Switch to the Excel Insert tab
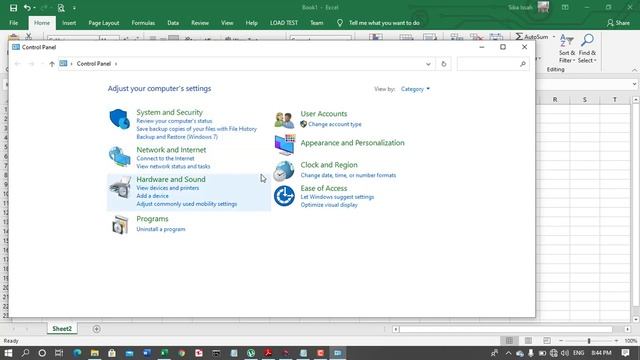This screenshot has width=640, height=360. tap(69, 23)
